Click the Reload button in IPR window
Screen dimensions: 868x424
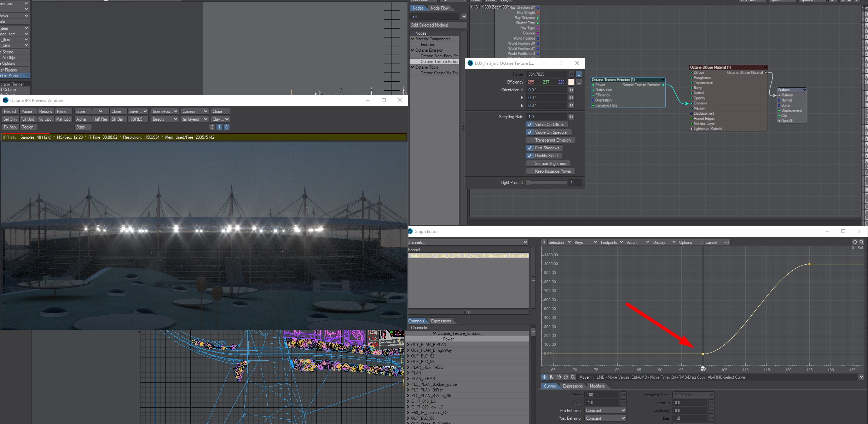click(x=10, y=111)
